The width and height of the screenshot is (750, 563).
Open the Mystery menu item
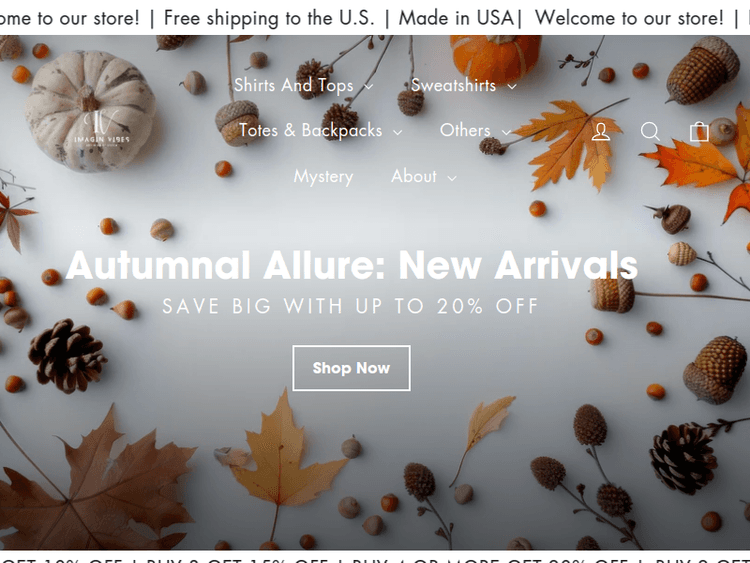(x=323, y=177)
